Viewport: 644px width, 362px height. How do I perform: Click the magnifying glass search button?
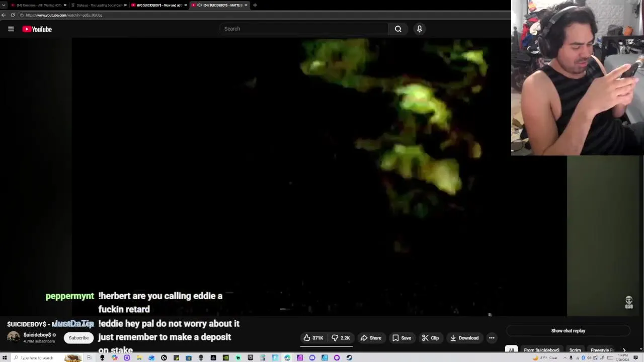click(x=398, y=29)
